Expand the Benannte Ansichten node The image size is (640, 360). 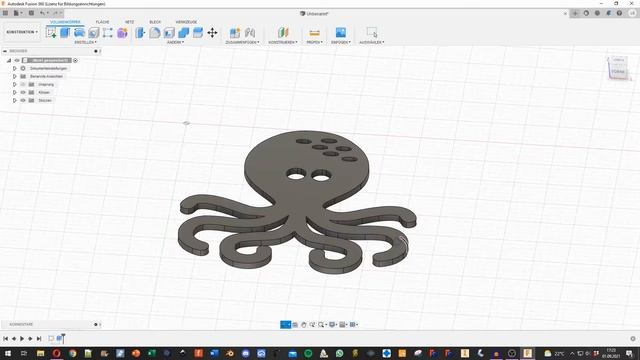pos(14,76)
